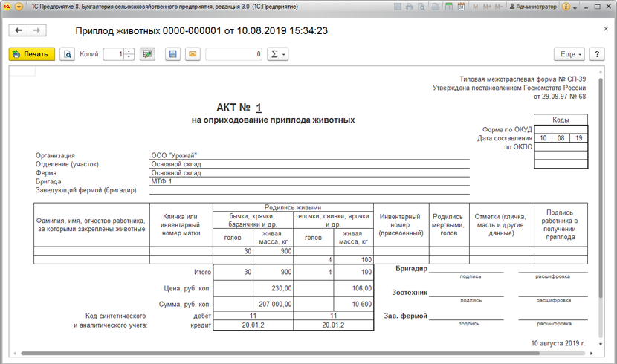Viewport: 617px width, 364px height.
Task: Click the horizontal scrollbar thumb
Action: (280, 354)
